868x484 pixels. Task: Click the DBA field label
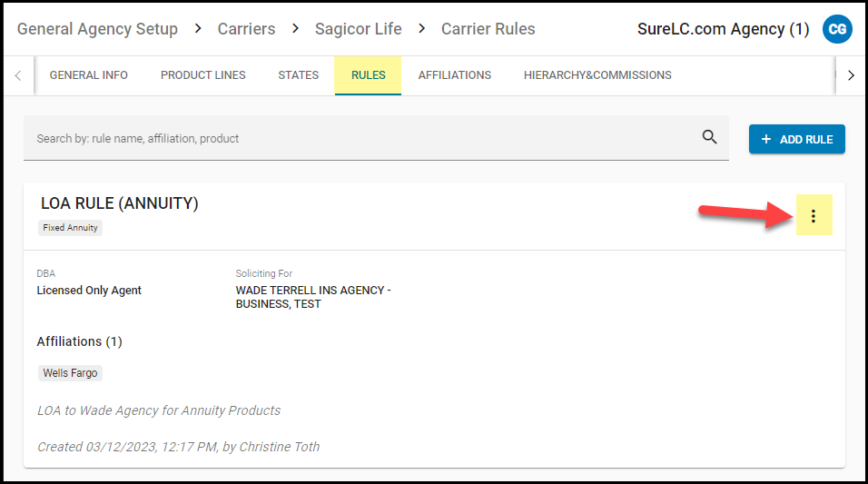[x=46, y=273]
